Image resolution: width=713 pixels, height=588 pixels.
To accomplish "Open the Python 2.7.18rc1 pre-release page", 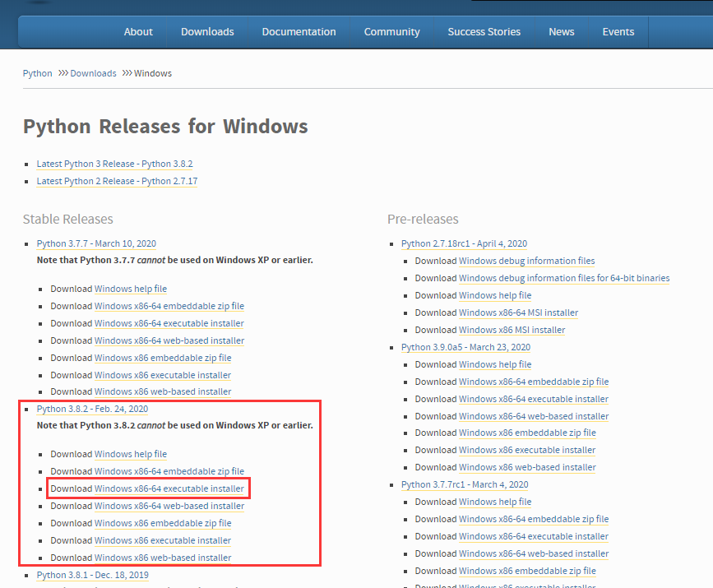I will 464,243.
